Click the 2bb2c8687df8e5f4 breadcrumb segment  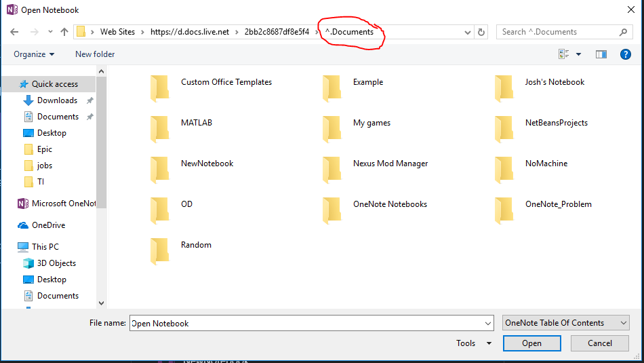click(x=277, y=32)
